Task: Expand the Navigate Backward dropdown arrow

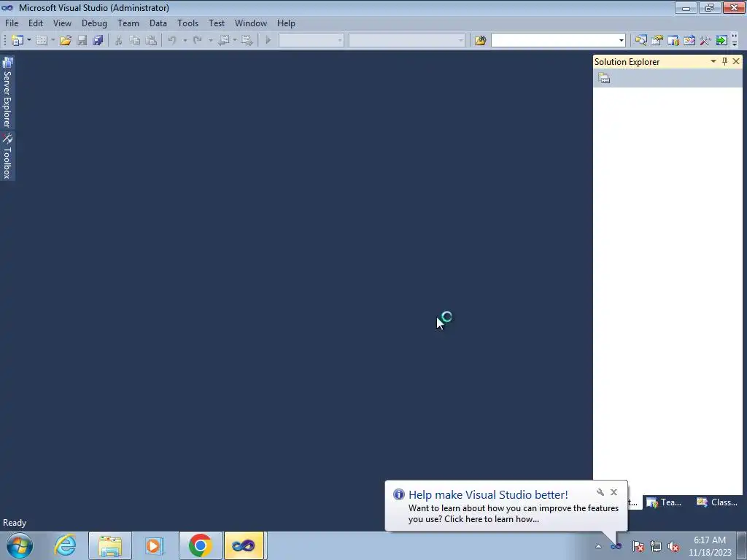Action: 235,41
